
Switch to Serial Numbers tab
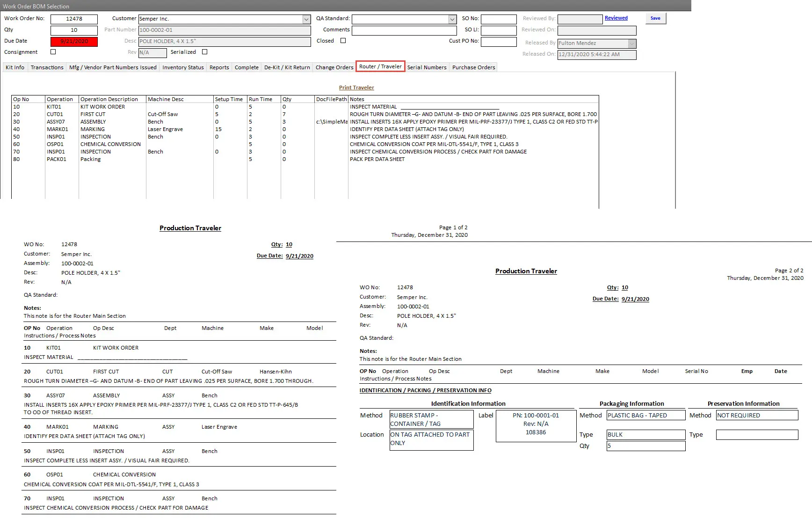(x=427, y=67)
